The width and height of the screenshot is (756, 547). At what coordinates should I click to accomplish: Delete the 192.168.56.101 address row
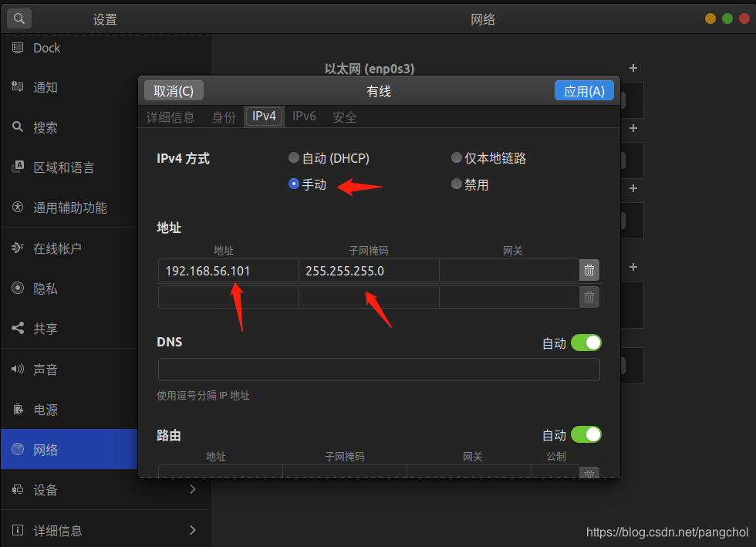coord(589,270)
